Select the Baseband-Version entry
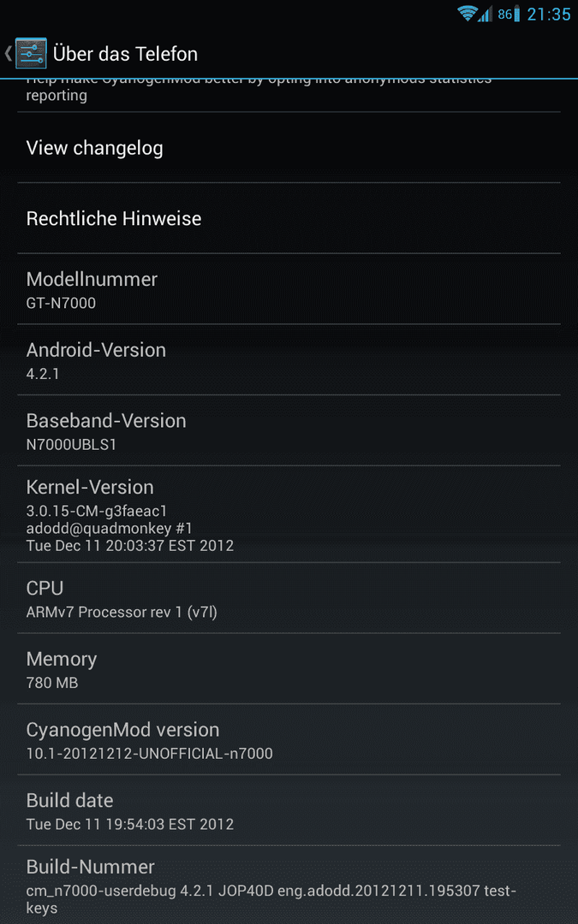 tap(289, 430)
